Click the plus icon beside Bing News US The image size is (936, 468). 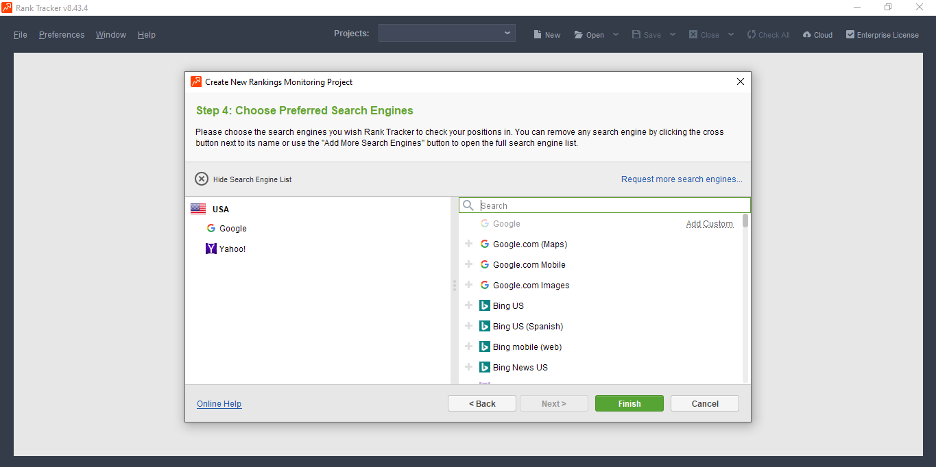(469, 367)
